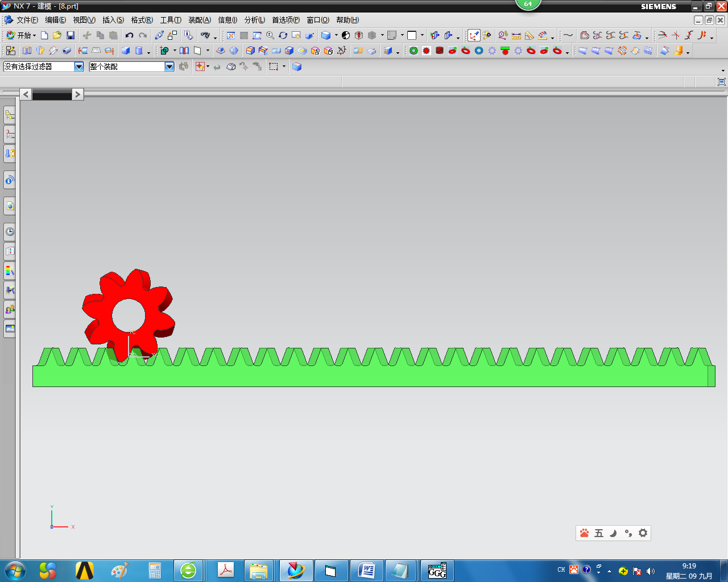Toggle the IME punctuation mode button
The image size is (728, 582).
click(x=628, y=533)
